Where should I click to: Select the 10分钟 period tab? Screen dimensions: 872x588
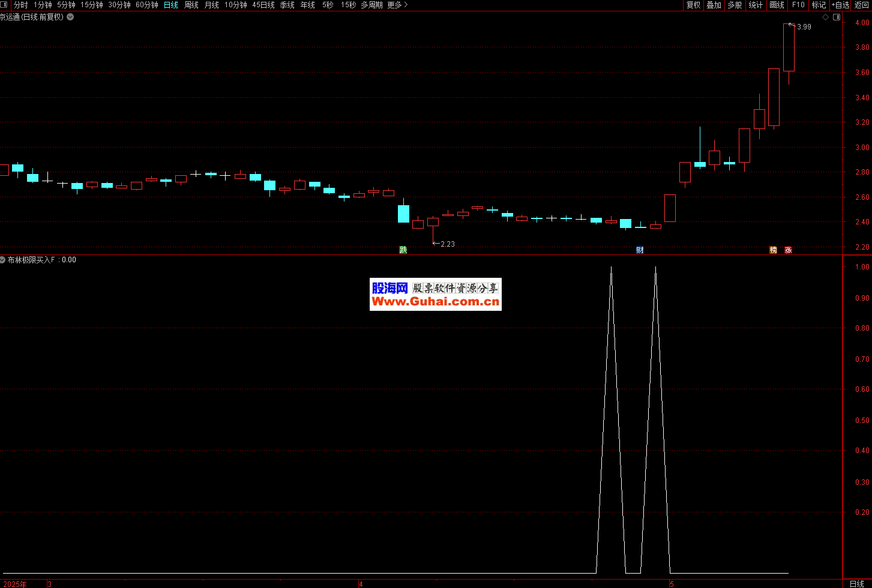(236, 5)
